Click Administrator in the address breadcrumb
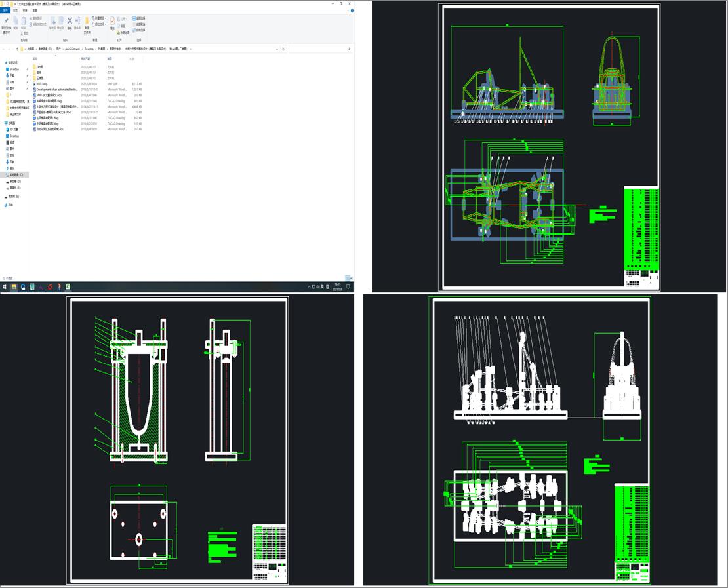728x588 pixels. pos(72,49)
